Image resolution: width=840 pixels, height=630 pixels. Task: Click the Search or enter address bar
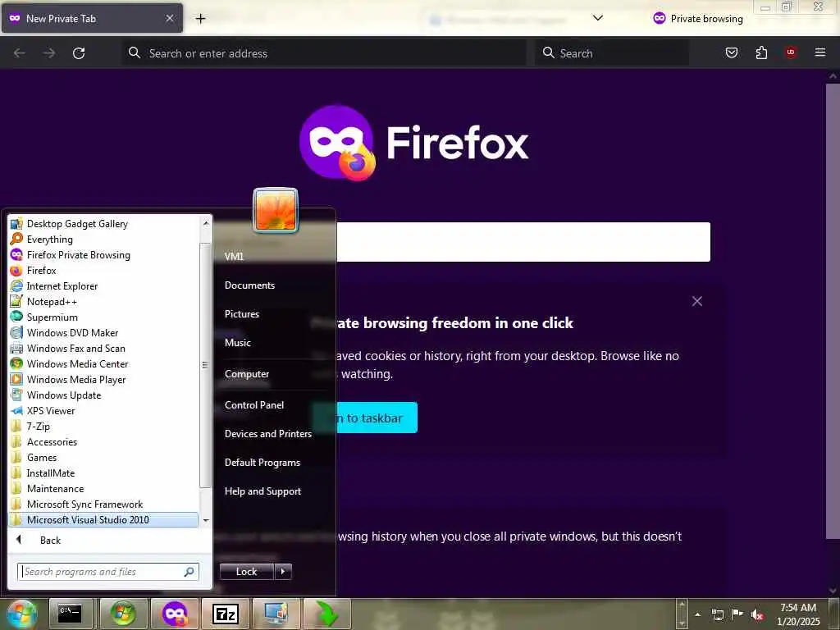coord(324,53)
